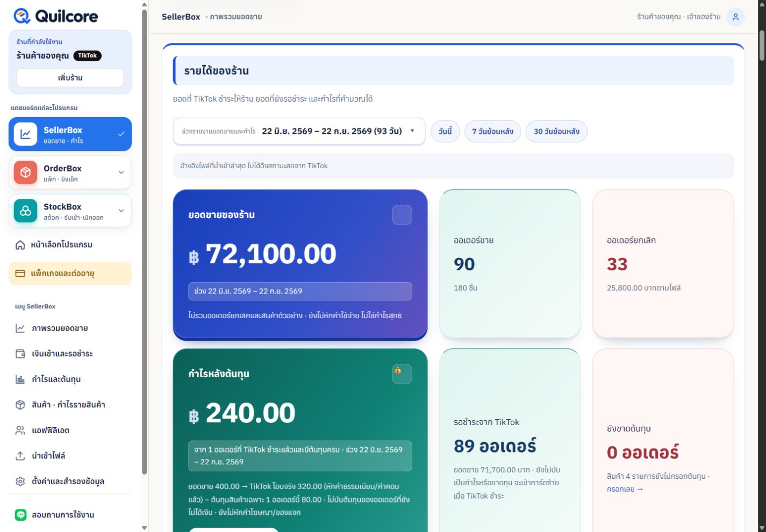Select the SellerBox dashboard entry
Screen dimensions: 766x532
tap(70, 134)
